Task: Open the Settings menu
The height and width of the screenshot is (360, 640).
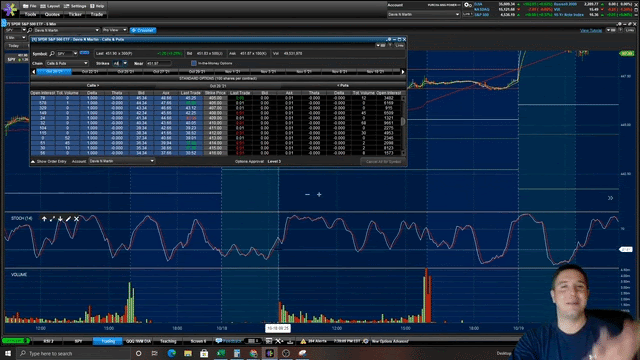Action: click(x=75, y=6)
